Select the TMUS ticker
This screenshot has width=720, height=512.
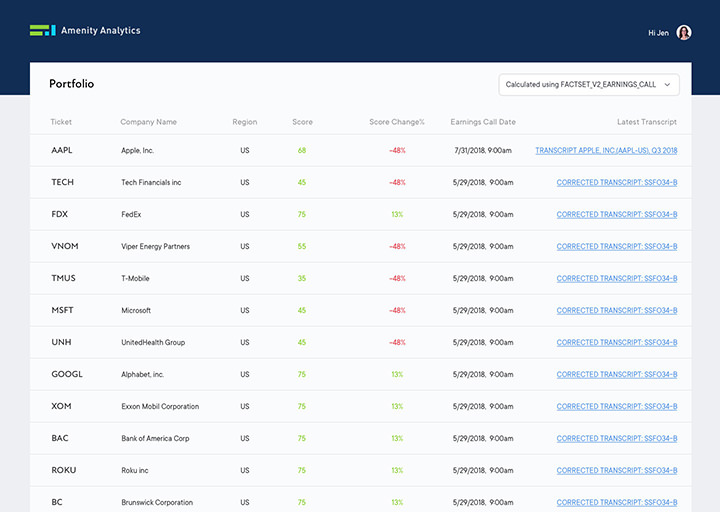pos(63,278)
